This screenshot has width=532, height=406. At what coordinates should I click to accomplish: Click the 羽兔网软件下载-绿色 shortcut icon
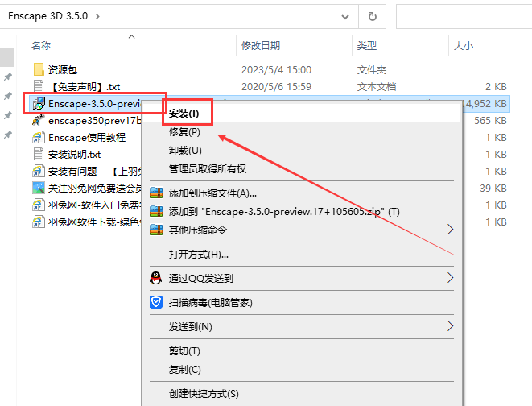(39, 222)
